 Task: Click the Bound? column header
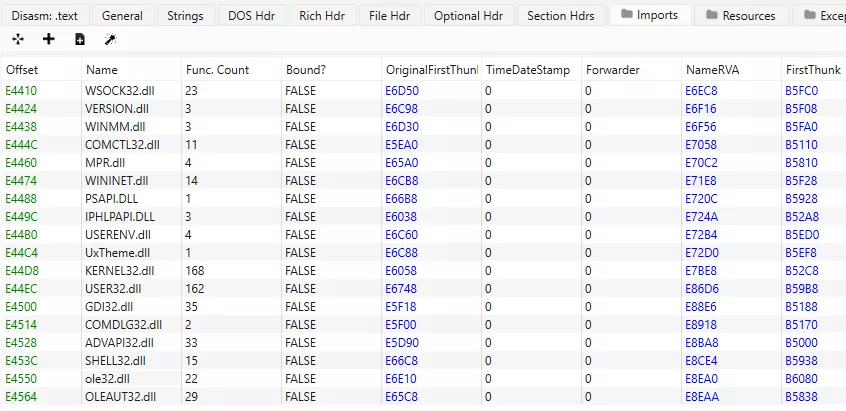coord(305,70)
